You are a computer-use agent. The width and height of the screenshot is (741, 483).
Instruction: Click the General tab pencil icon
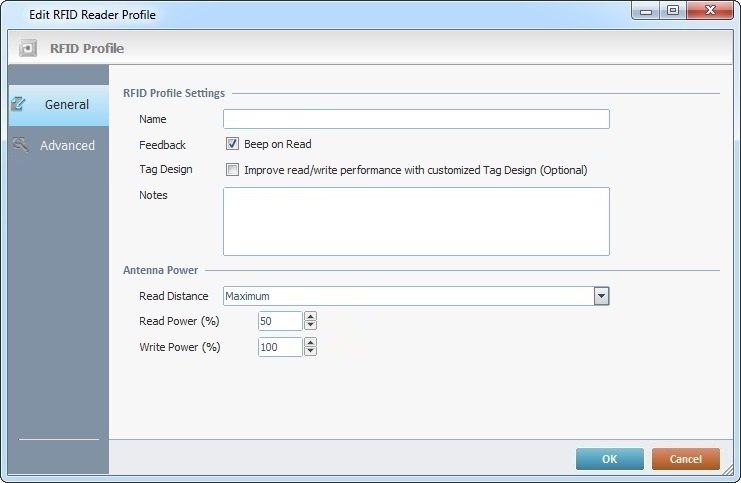[x=19, y=104]
